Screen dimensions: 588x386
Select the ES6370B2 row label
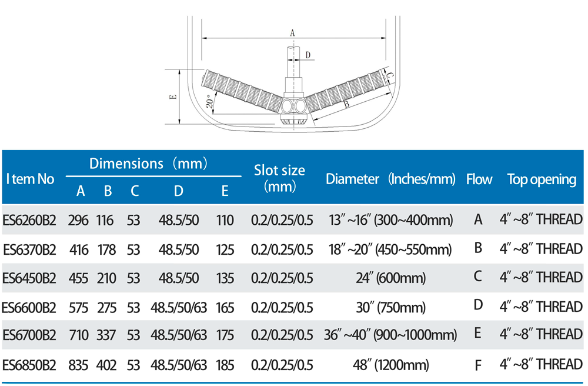click(29, 249)
